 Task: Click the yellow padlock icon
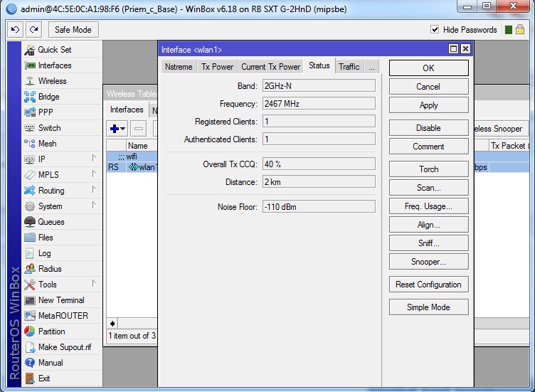click(520, 30)
